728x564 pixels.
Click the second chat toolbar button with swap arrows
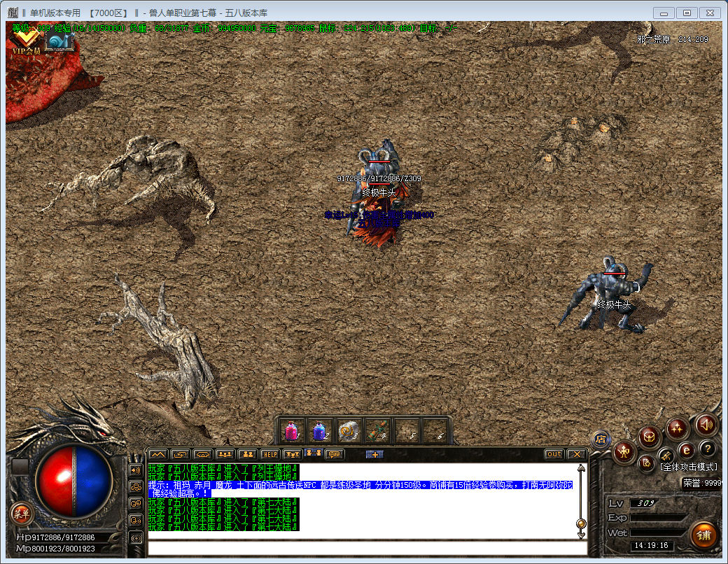pos(180,454)
